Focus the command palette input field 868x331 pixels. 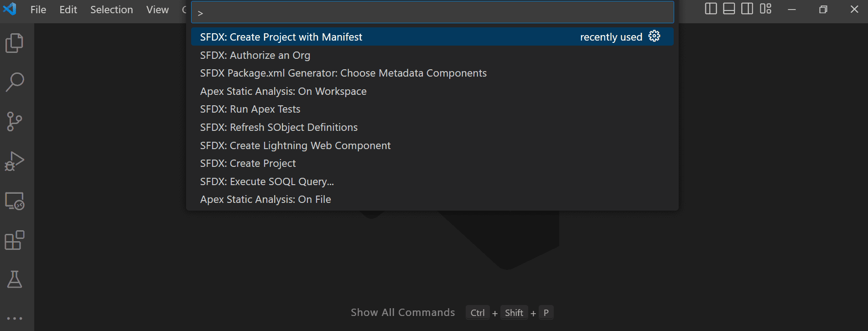tap(432, 12)
